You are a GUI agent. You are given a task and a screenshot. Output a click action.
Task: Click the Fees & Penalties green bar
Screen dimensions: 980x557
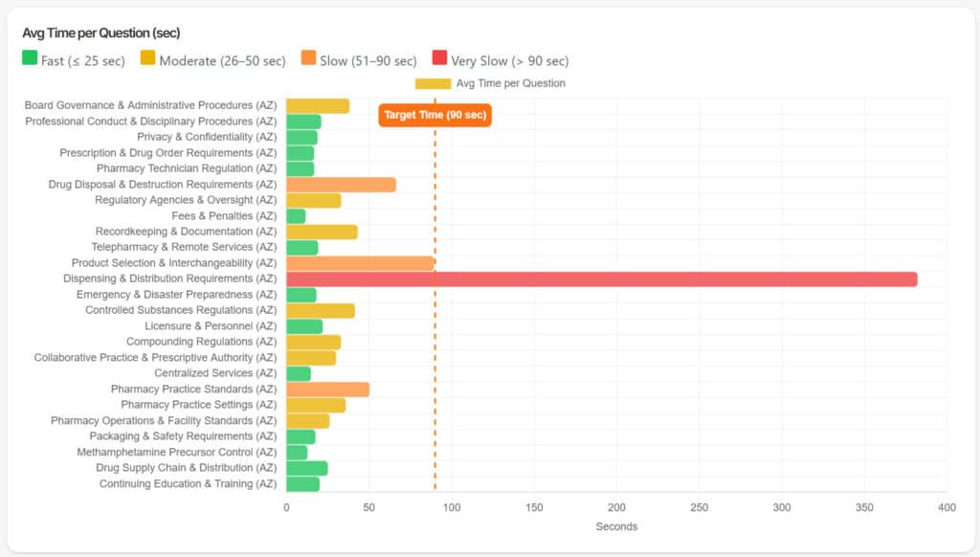click(296, 216)
